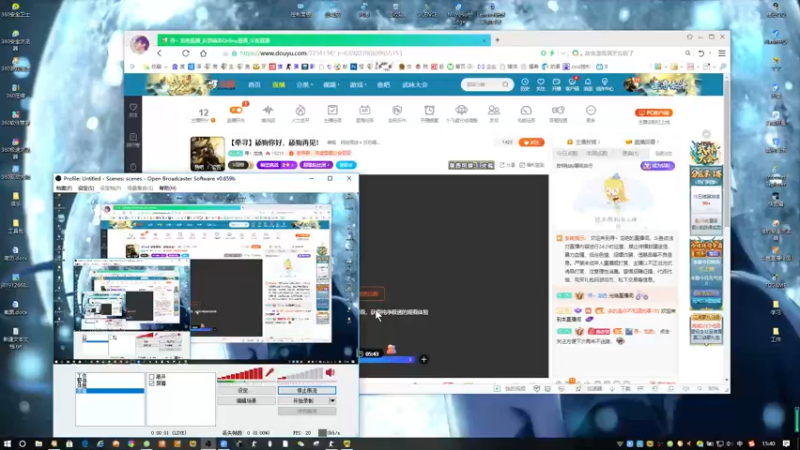
Task: Open the calendar icon in streamer toolbar
Action: (364, 110)
